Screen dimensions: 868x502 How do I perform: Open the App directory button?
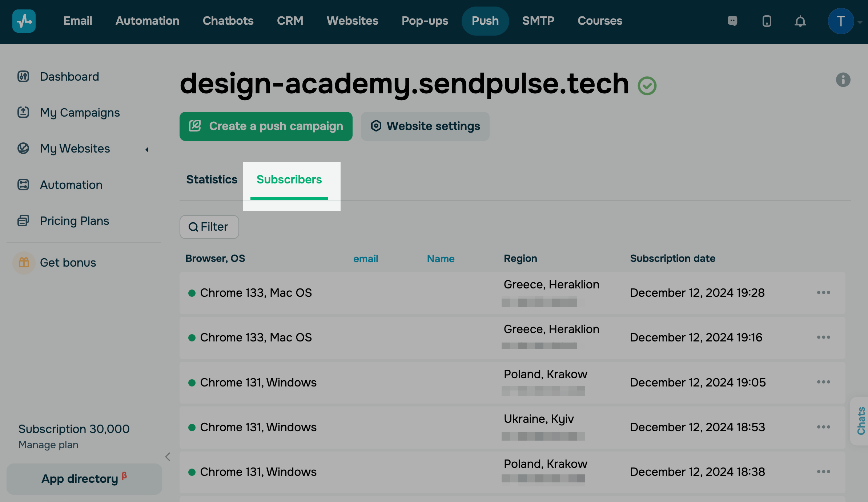84,479
